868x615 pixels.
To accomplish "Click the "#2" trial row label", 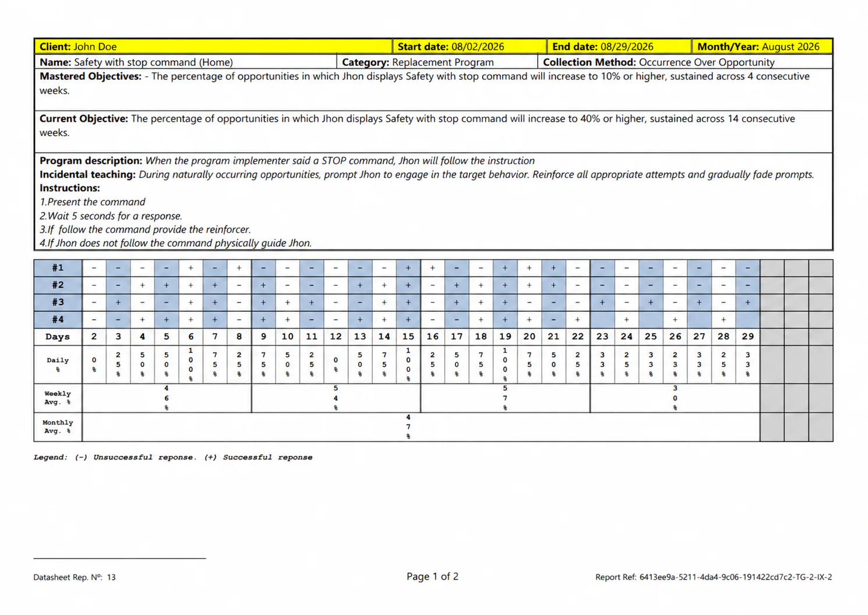I will 58,285.
